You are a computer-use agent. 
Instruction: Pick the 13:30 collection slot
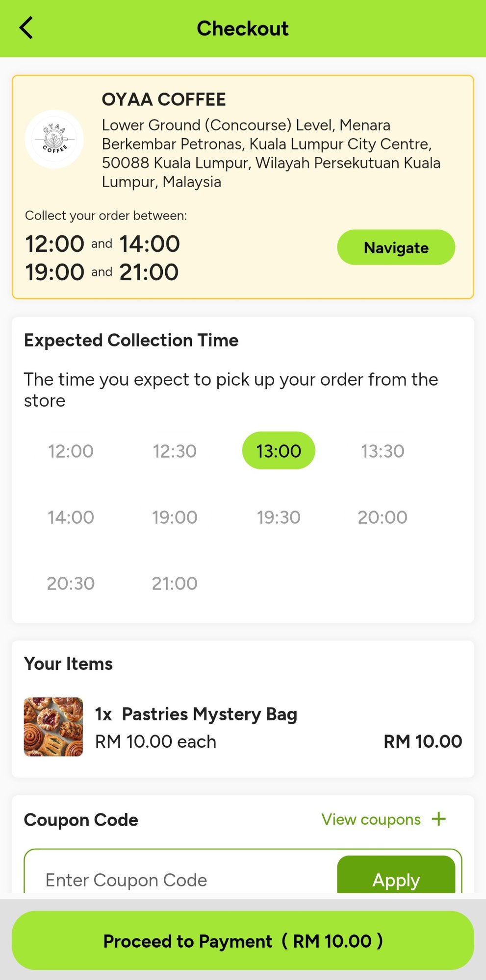point(383,451)
